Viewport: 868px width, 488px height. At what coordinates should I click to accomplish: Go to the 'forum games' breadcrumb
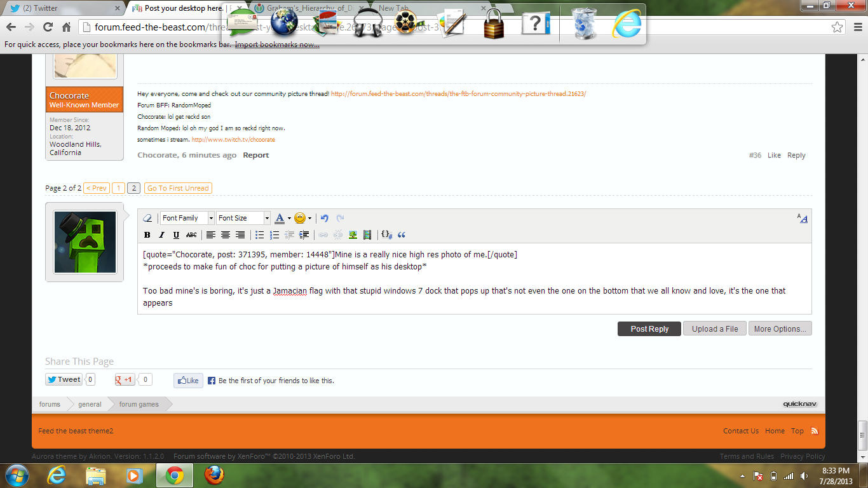[x=139, y=404]
